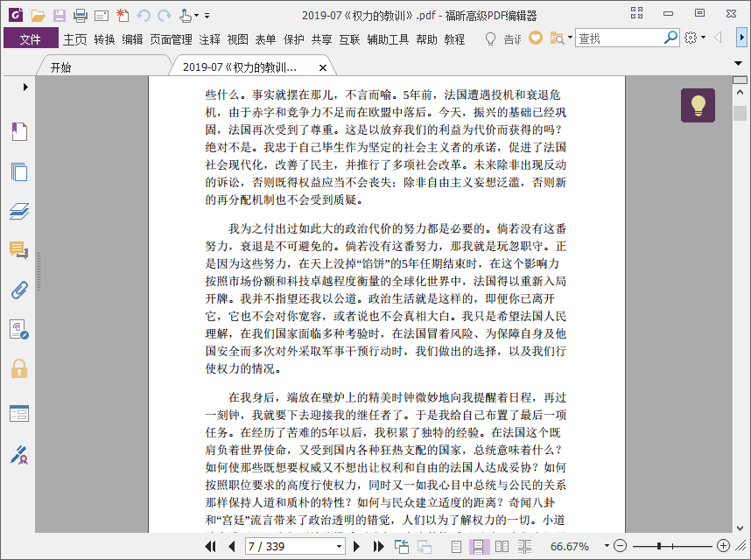This screenshot has height=560, width=751.
Task: Open the folder search icon
Action: (557, 38)
